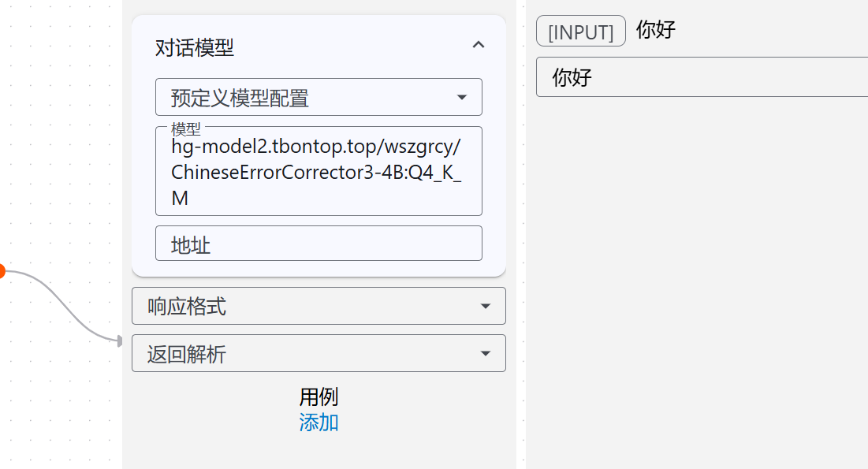Click the 你好 label beside [INPUT]

coord(656,31)
